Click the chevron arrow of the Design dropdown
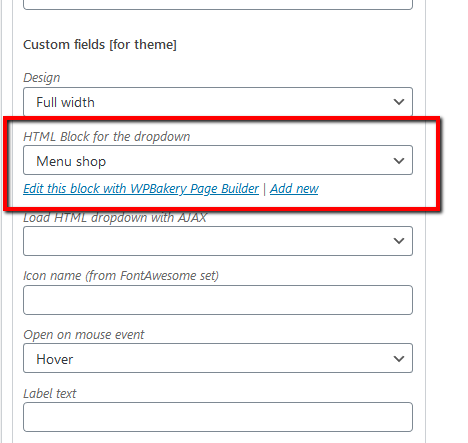468x443 pixels. pyautogui.click(x=399, y=102)
